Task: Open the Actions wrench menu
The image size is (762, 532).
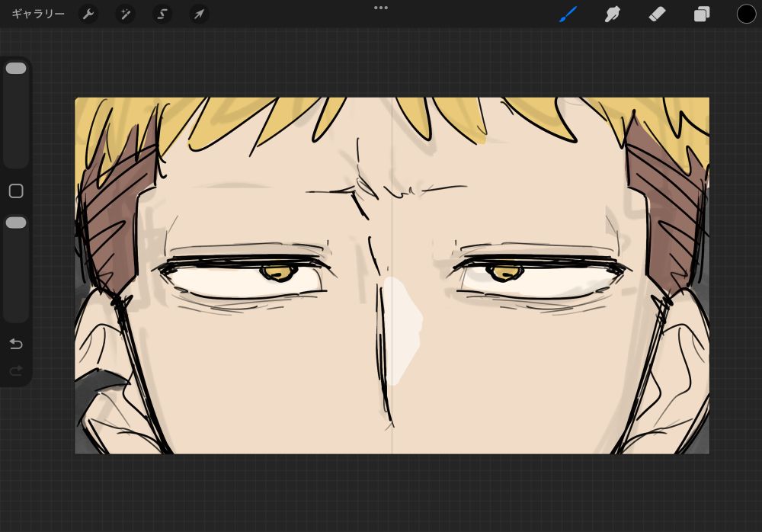Action: coord(88,14)
